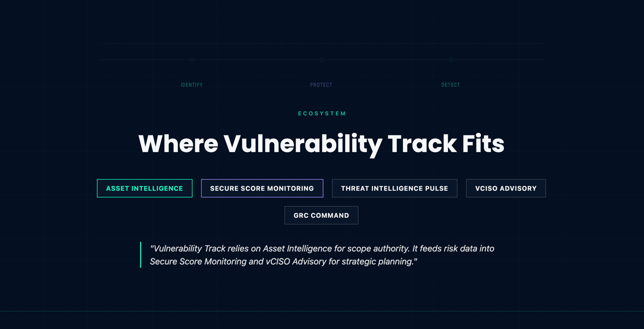Click timeline line between Protect and Detect
This screenshot has height=329, width=644.
coord(386,60)
